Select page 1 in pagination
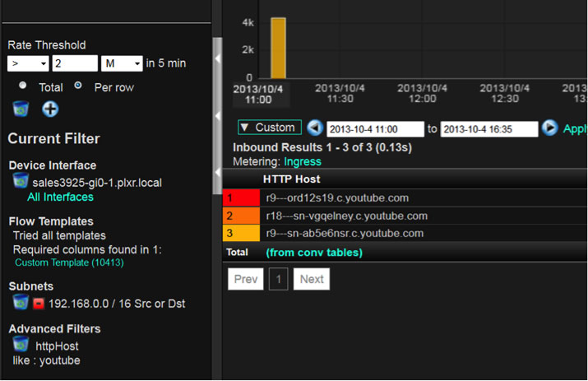Image resolution: width=588 pixels, height=381 pixels. 278,279
